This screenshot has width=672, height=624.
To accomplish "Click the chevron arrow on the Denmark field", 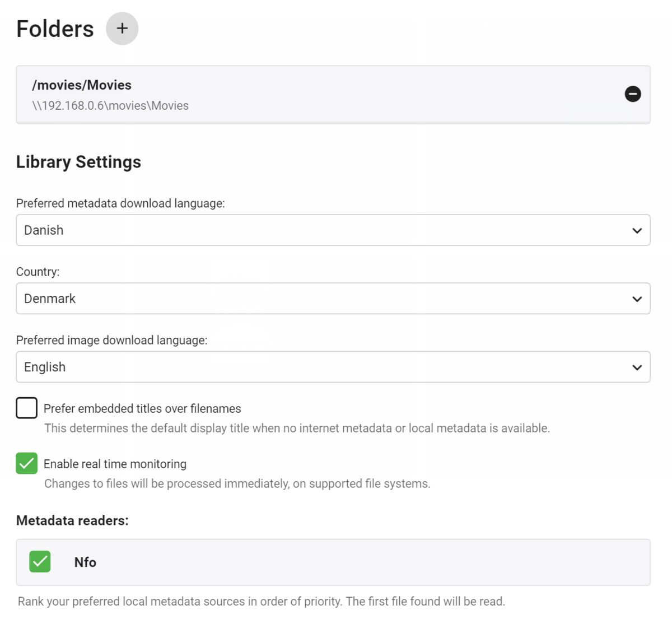I will [637, 299].
